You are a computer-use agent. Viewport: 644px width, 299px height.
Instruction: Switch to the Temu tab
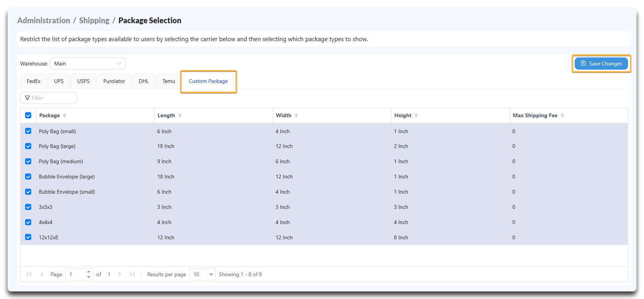(x=169, y=81)
